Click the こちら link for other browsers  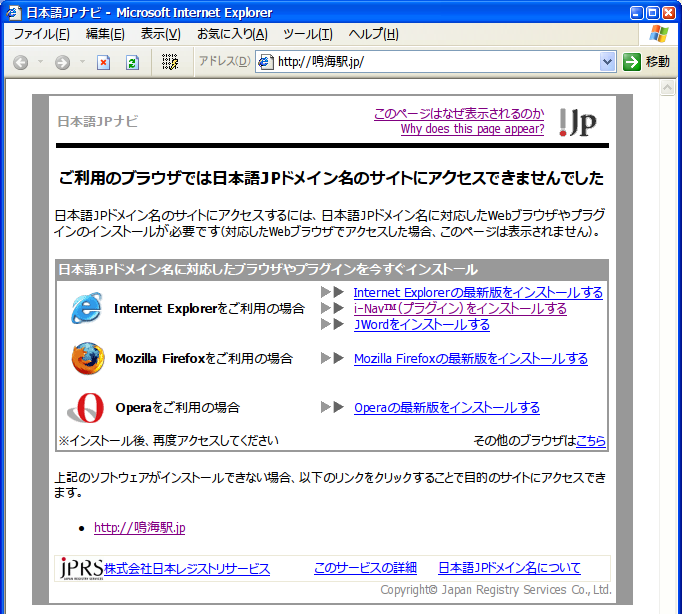(591, 441)
